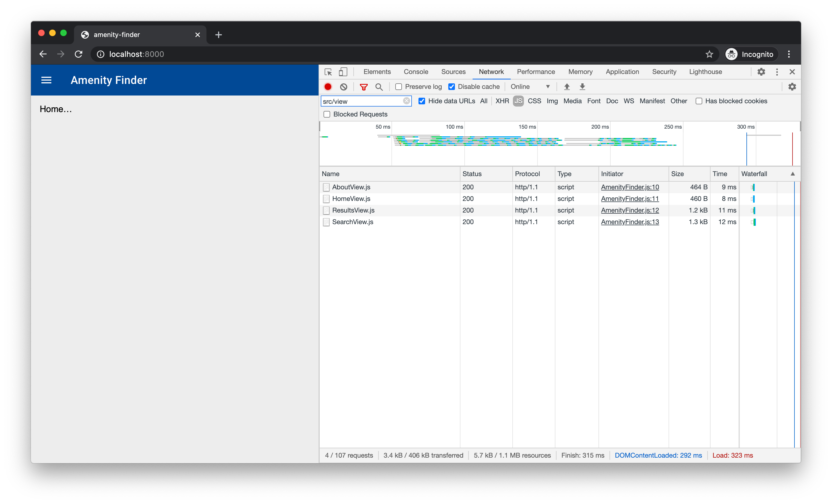Enable the Preserve log checkbox

click(x=399, y=87)
